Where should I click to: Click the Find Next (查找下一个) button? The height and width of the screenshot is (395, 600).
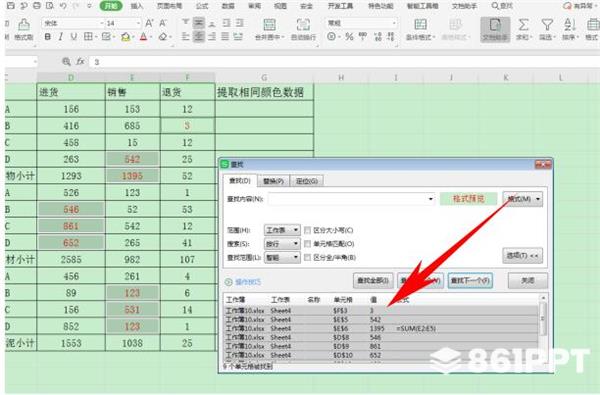470,281
